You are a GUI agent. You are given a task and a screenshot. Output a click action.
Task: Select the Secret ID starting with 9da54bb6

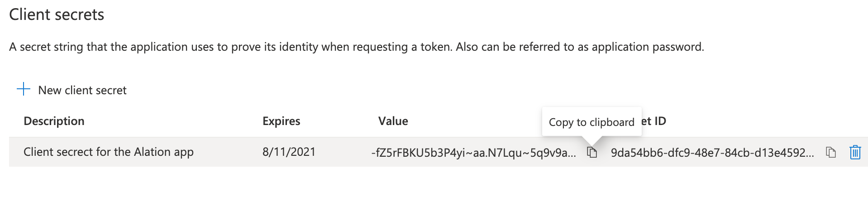pyautogui.click(x=712, y=153)
